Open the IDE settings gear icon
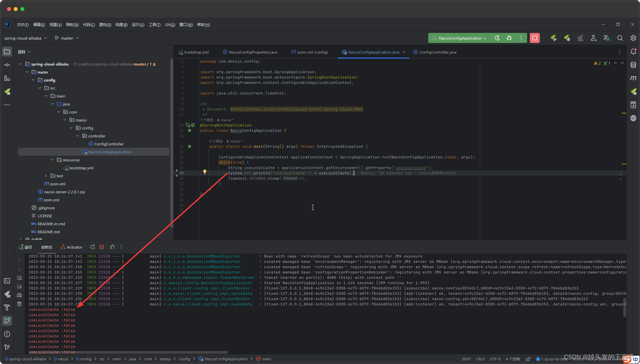640x364 pixels. [x=633, y=38]
